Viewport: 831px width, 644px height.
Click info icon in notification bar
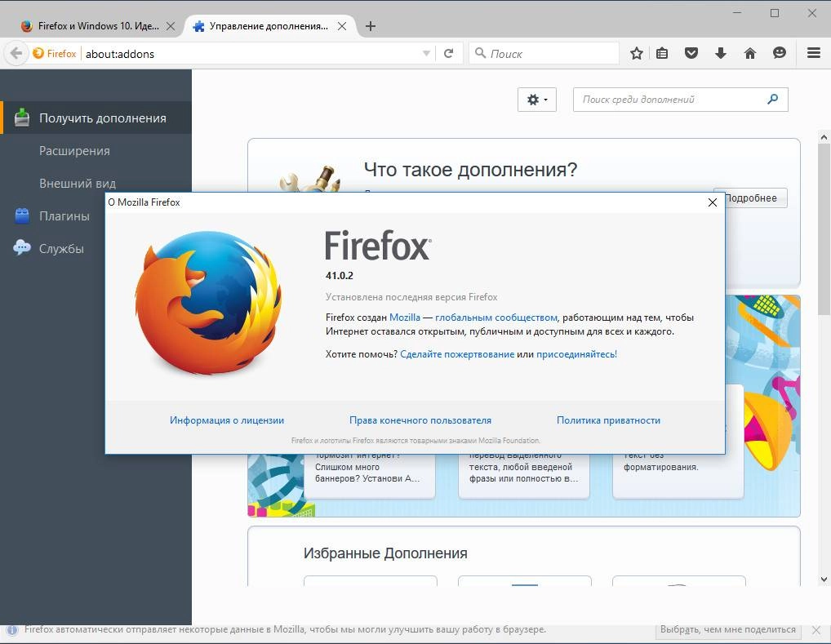pyautogui.click(x=12, y=630)
